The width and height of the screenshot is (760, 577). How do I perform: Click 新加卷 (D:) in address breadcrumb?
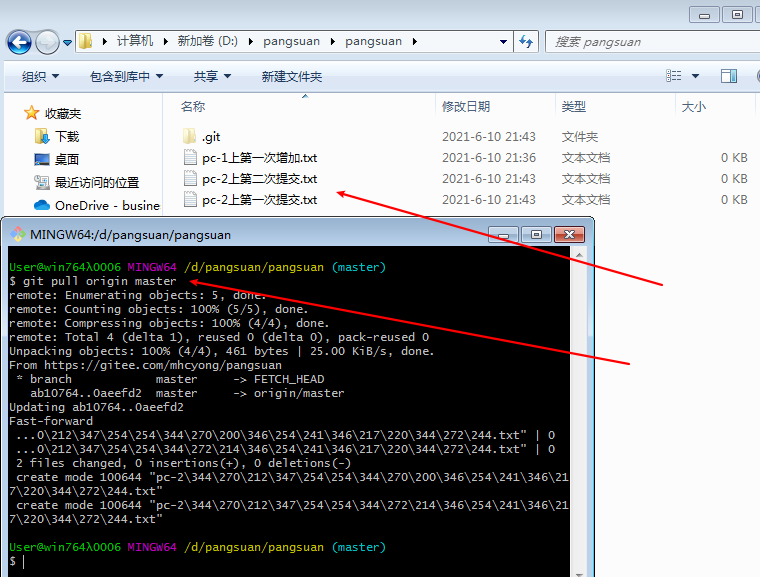(x=208, y=41)
